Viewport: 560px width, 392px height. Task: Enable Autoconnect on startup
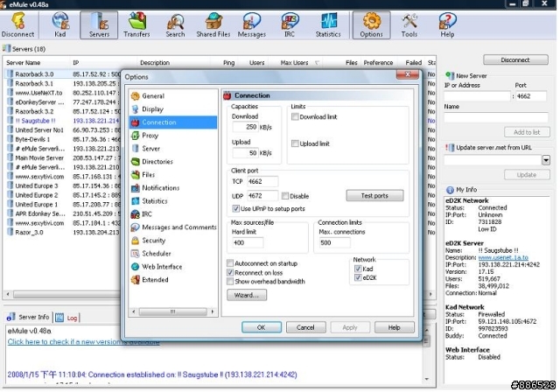pos(230,263)
